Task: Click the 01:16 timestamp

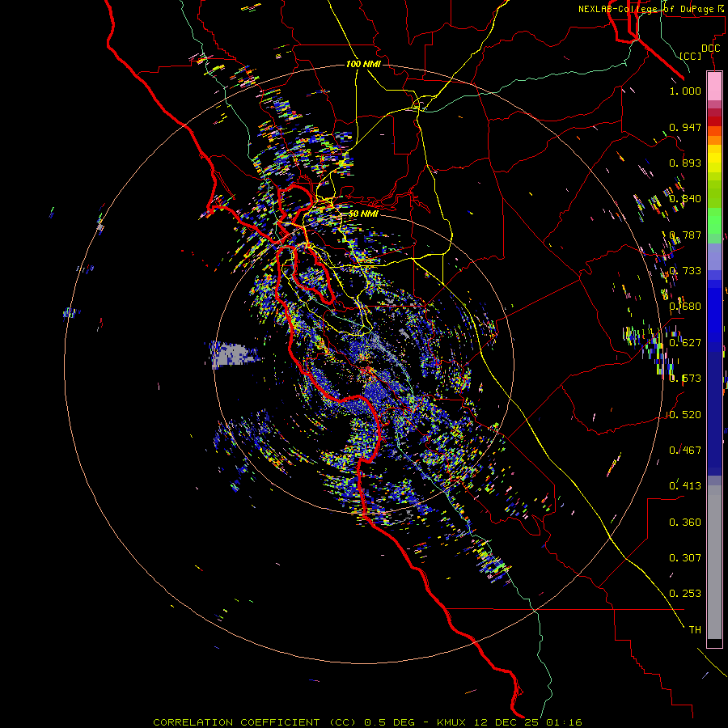Action: tap(564, 722)
